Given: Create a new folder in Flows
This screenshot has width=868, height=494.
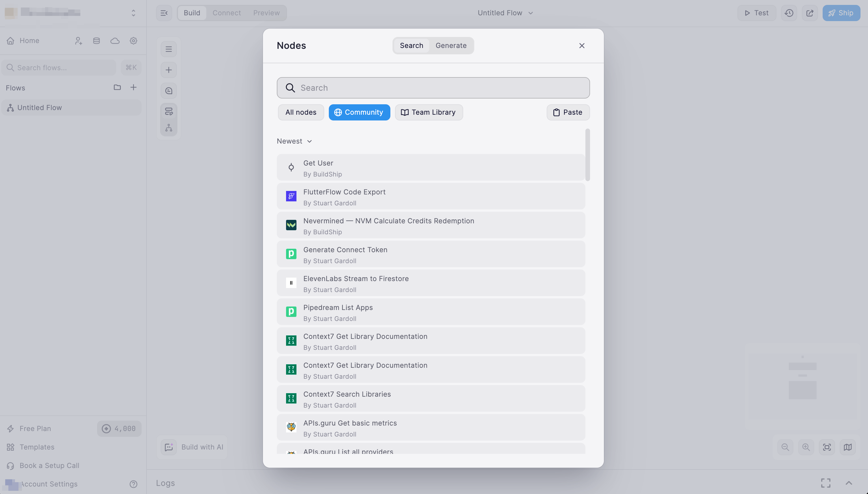Looking at the screenshot, I should [117, 88].
